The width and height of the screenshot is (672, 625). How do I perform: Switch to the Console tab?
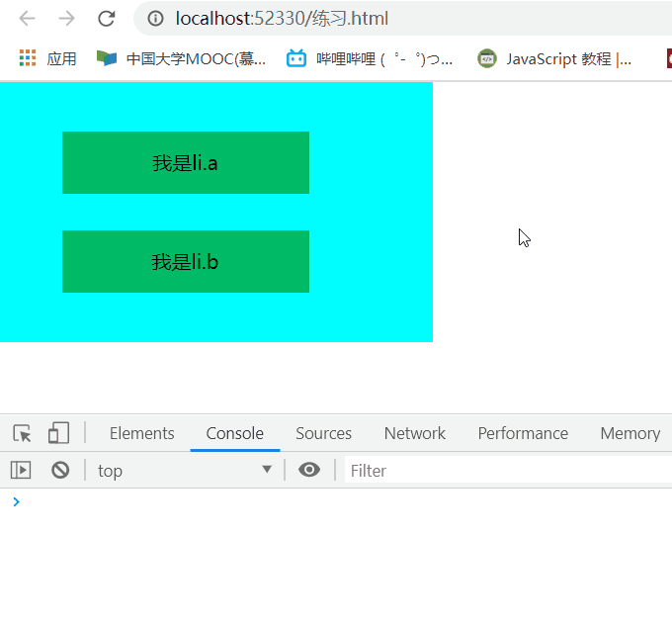(x=235, y=433)
